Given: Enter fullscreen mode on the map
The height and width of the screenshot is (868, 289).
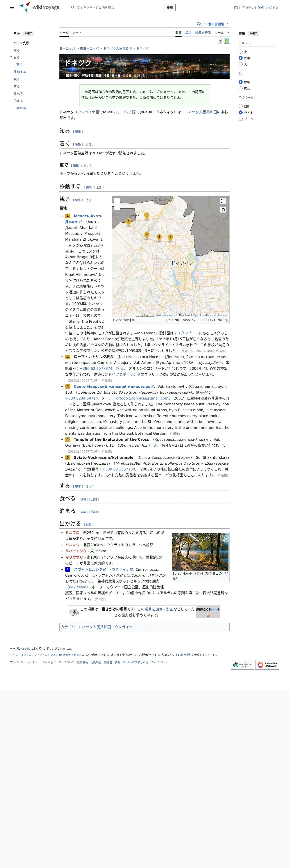Looking at the screenshot, I should coord(223,201).
